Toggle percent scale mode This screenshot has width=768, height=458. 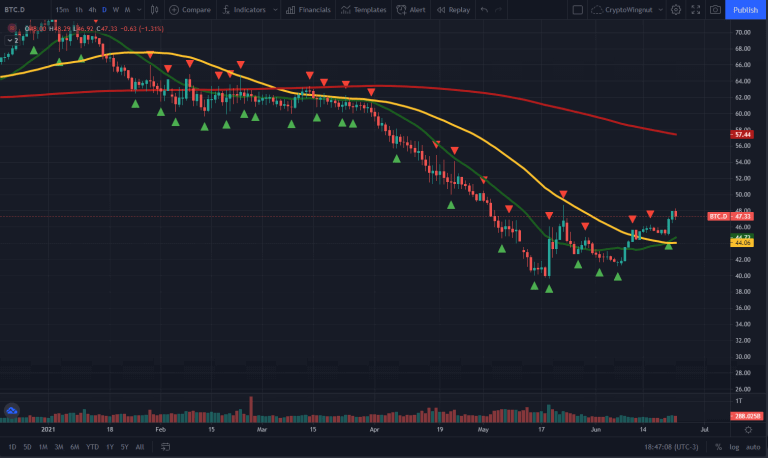(718, 447)
